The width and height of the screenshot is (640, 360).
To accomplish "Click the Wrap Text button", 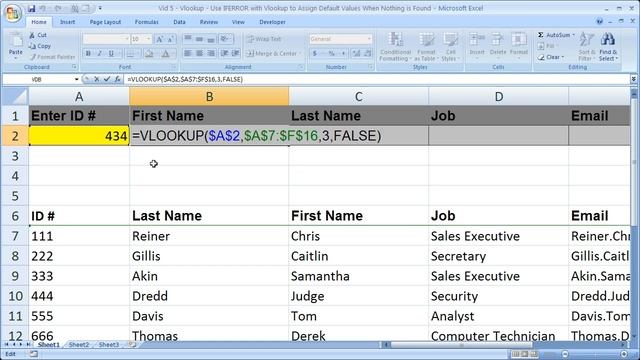I will 264,39.
